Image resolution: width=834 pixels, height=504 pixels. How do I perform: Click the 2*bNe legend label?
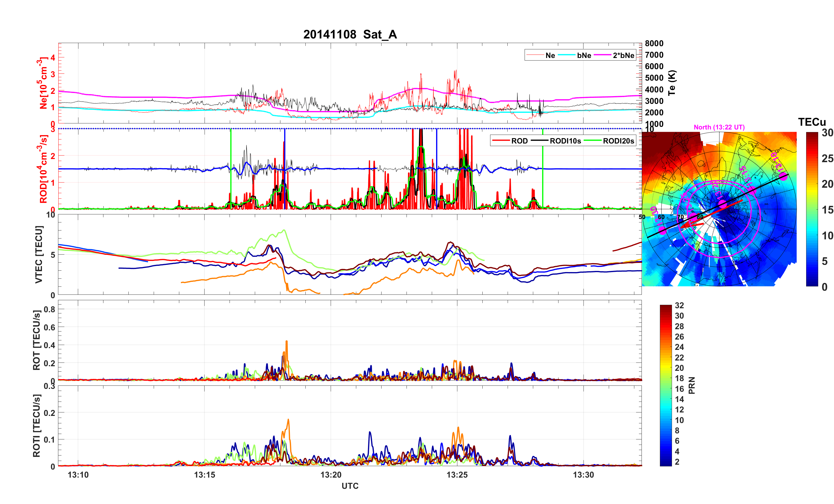[623, 55]
